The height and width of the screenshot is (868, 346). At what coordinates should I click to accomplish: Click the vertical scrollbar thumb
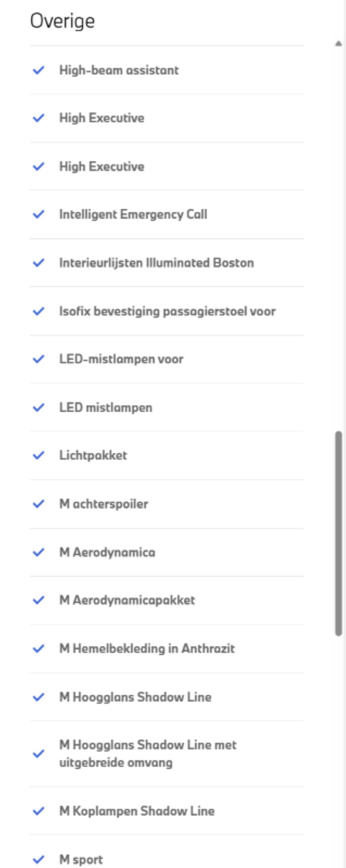(x=338, y=533)
